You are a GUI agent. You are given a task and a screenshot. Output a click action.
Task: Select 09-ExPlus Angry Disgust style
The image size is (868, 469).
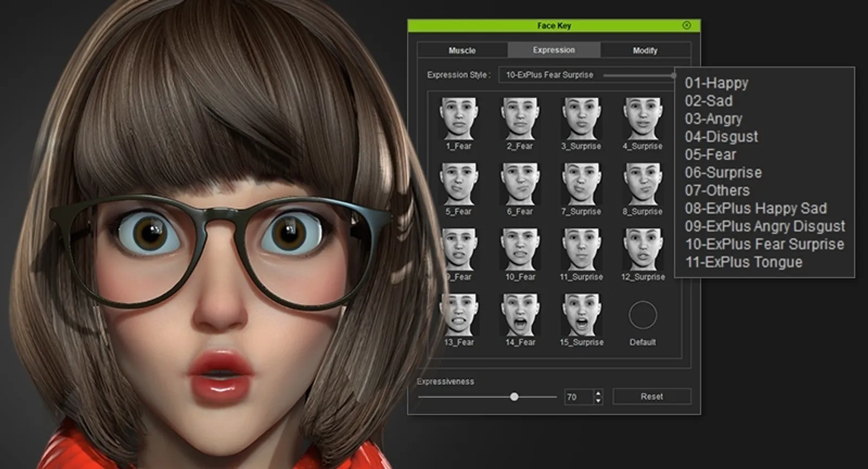click(765, 226)
